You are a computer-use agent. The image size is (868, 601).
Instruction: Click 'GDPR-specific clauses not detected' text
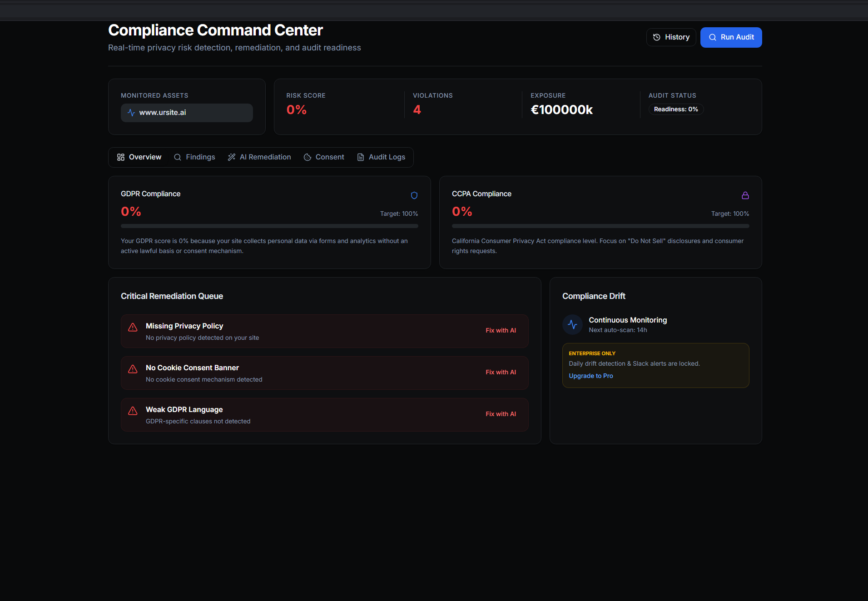point(198,421)
